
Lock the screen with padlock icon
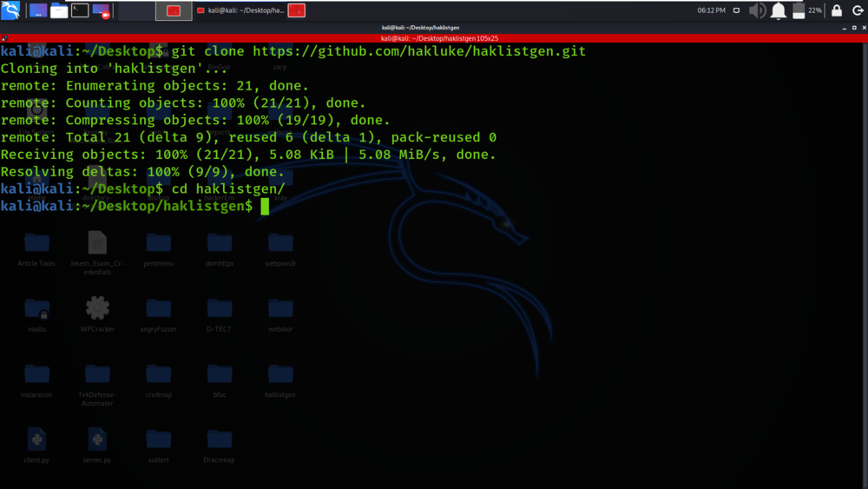837,10
